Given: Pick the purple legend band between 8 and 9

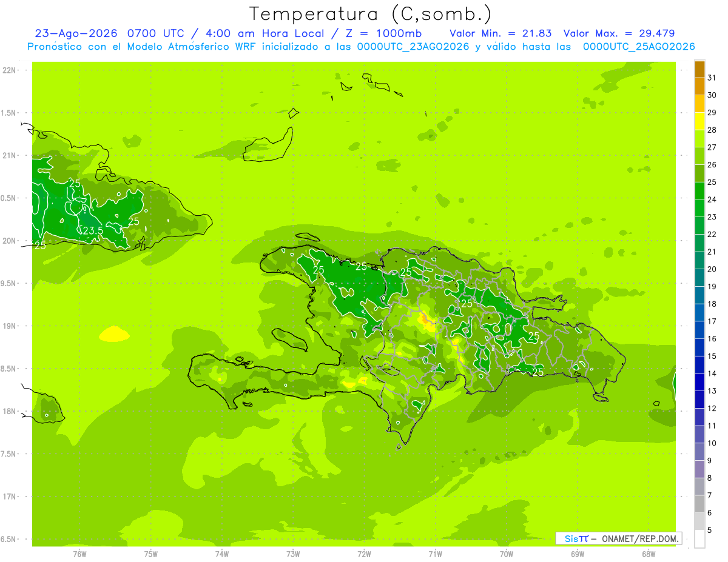Looking at the screenshot, I should (699, 470).
